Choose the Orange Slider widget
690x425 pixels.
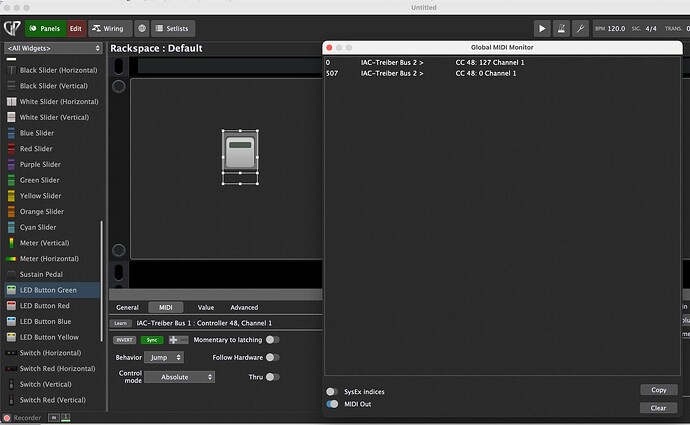point(52,212)
